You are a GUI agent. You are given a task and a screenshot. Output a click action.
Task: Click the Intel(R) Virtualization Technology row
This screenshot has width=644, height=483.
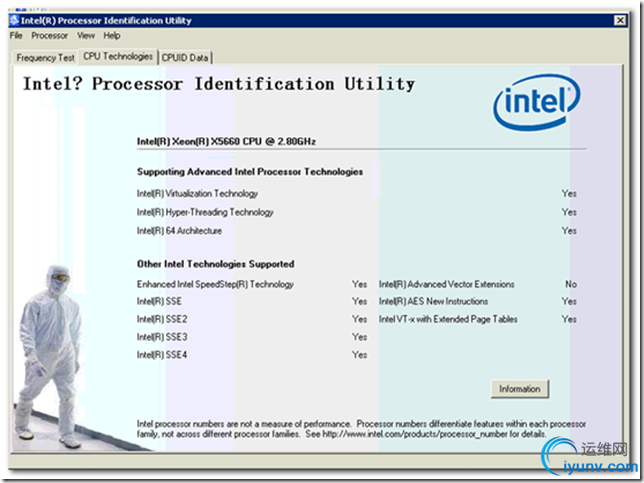click(356, 193)
